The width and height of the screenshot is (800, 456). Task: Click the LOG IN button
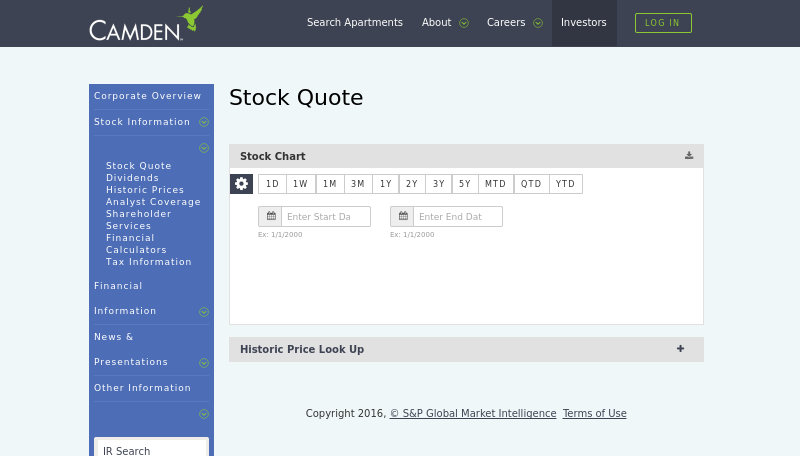(x=663, y=23)
